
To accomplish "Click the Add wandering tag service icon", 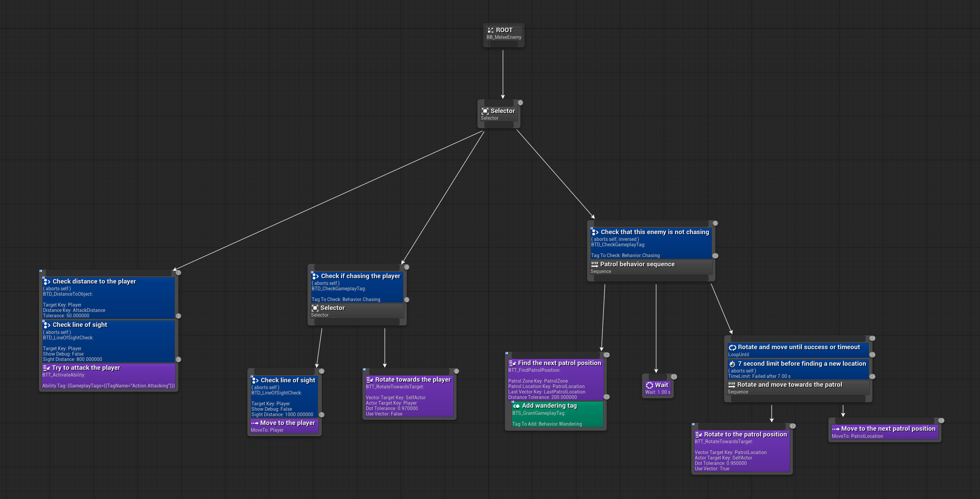I will 516,406.
